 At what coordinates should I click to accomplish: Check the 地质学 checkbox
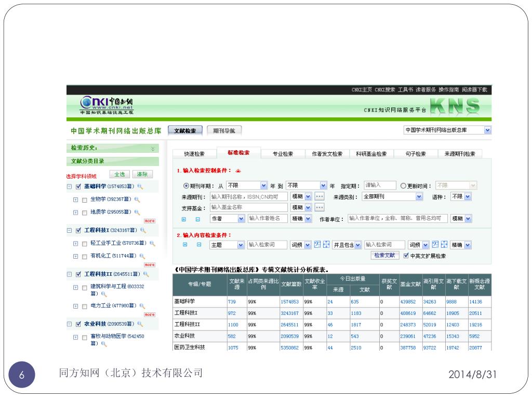point(85,212)
